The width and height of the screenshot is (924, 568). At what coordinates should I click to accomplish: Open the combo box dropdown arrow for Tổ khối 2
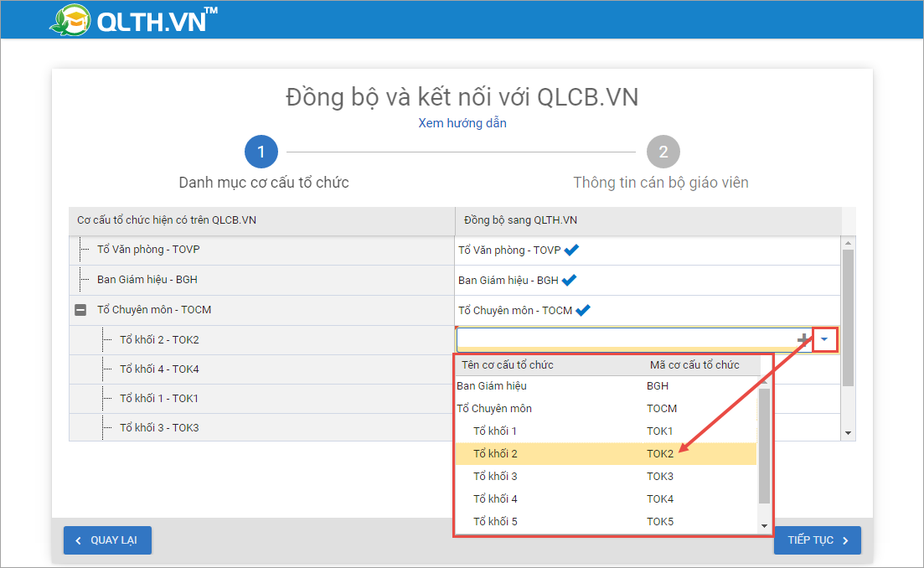click(x=824, y=339)
